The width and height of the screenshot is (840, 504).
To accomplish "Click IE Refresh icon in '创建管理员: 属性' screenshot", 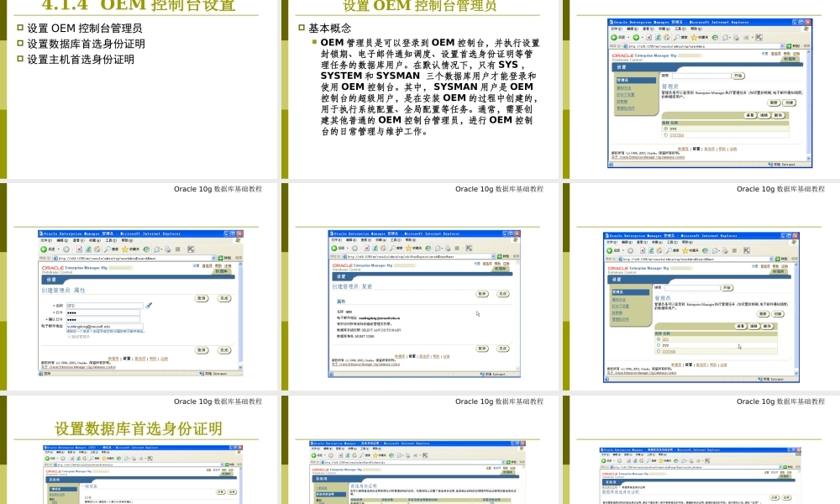I will [88, 249].
